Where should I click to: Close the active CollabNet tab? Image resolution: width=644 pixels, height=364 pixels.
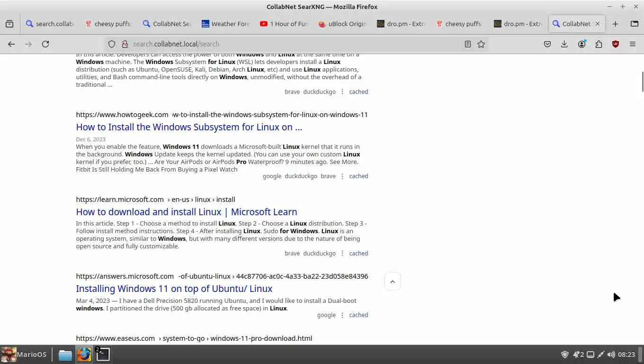pyautogui.click(x=597, y=24)
